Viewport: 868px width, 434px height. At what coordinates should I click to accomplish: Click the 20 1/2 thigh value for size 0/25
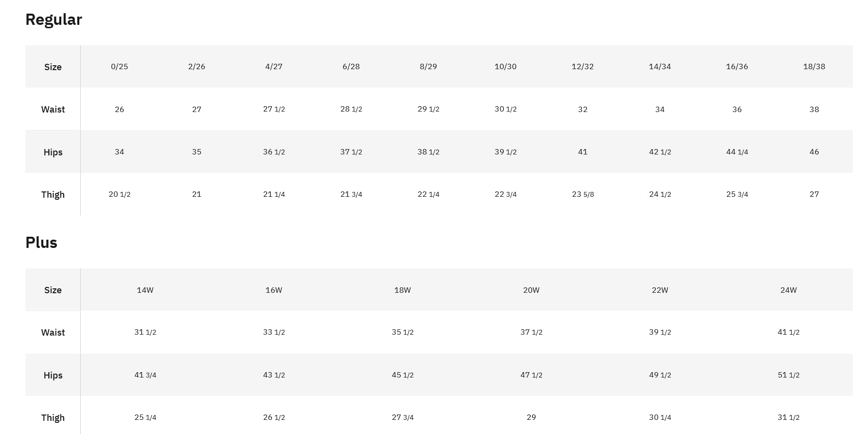(x=119, y=194)
